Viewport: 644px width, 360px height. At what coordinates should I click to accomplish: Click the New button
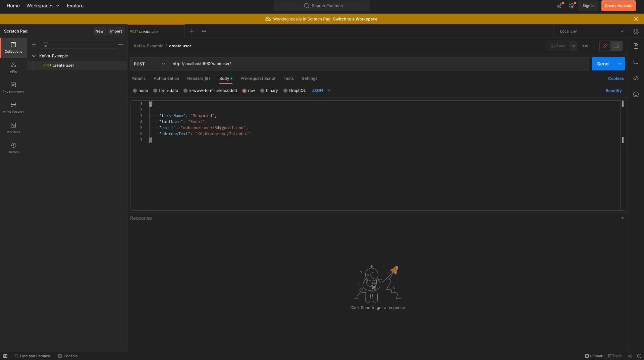[99, 31]
